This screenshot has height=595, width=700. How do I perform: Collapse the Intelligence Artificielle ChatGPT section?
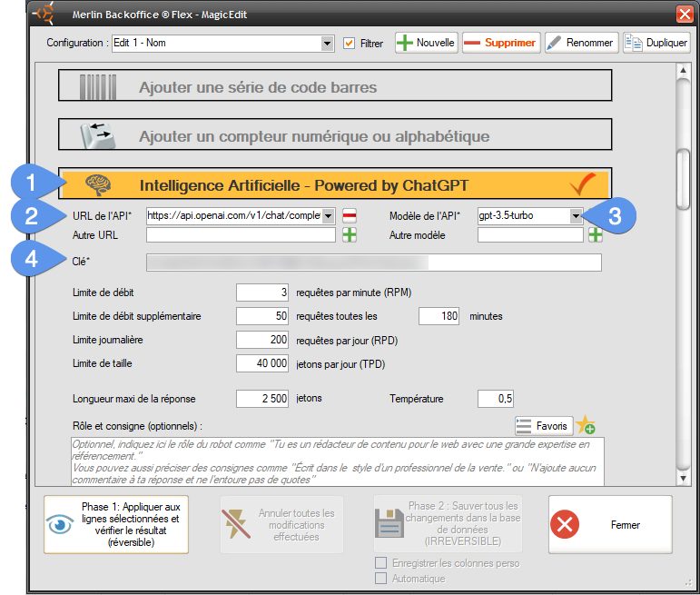coord(335,183)
